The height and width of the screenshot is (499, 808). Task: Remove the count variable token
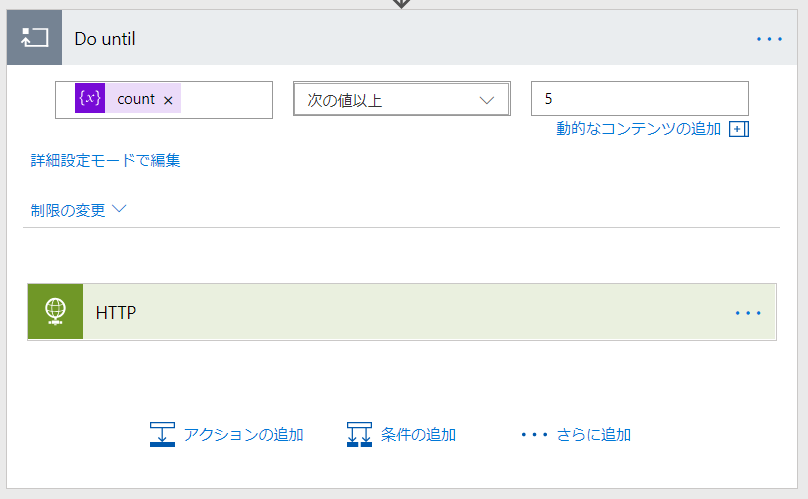[x=168, y=101]
